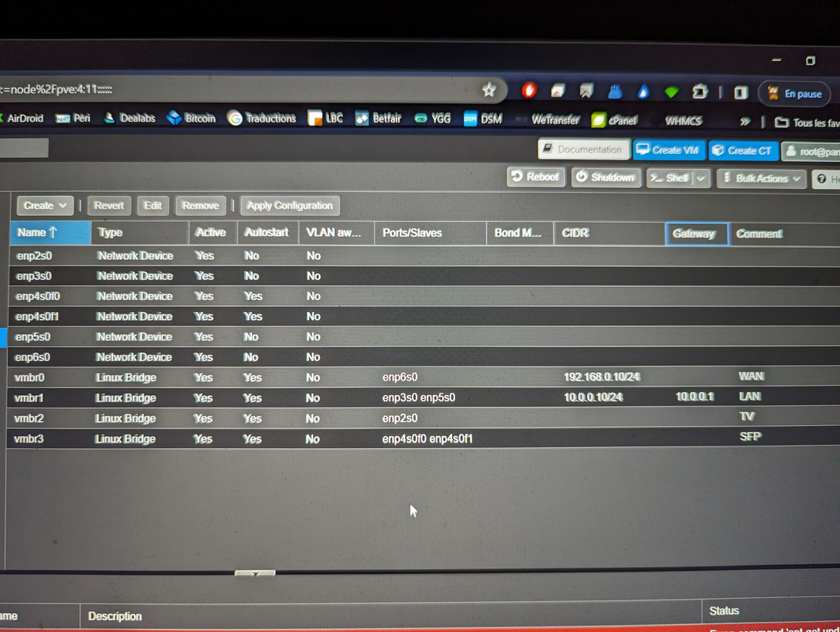Viewport: 840px width, 632px height.
Task: Click the Revert button
Action: pos(109,205)
